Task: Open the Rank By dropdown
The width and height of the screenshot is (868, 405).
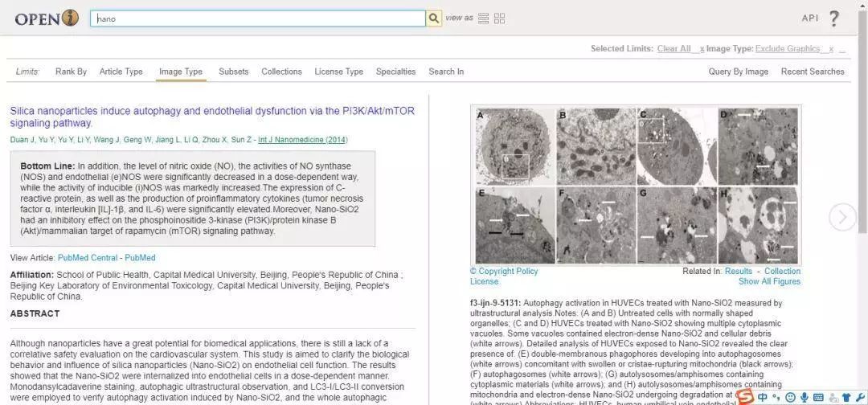Action: tap(71, 72)
